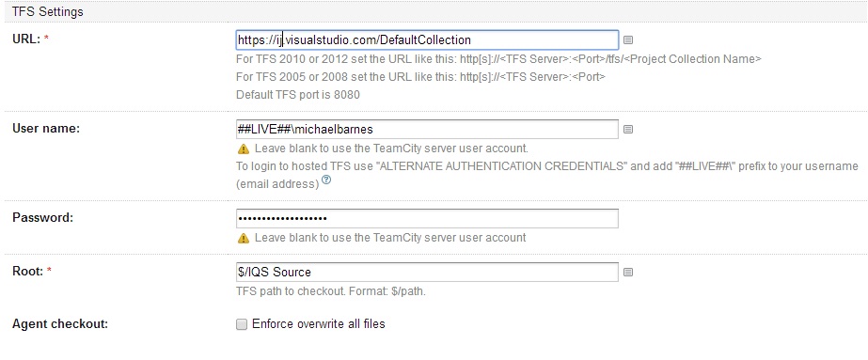Click "Leave blank" hint under Password field
This screenshot has height=360, width=868.
tap(390, 239)
